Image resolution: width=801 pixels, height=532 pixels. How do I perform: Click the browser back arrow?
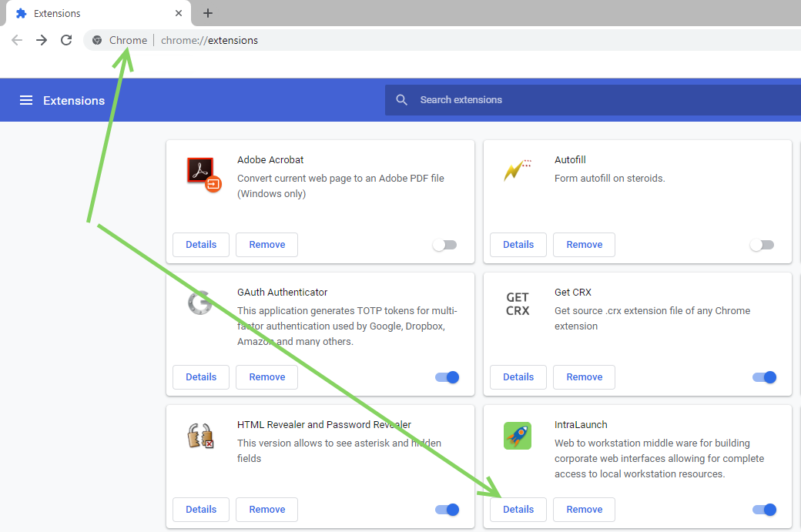click(x=17, y=40)
